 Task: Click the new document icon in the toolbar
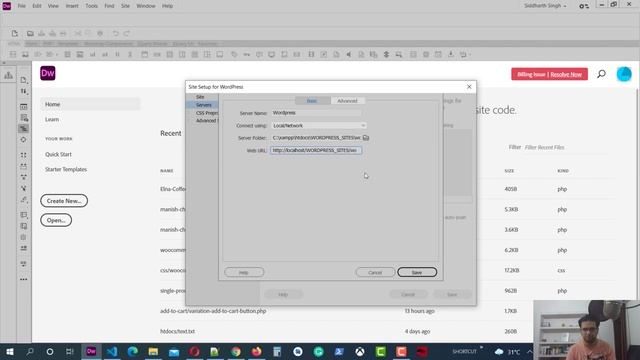pos(15,33)
